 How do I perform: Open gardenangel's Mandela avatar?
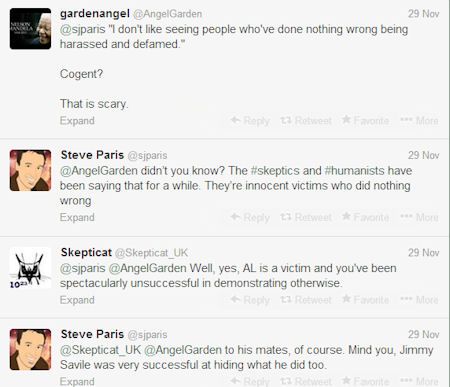30,29
